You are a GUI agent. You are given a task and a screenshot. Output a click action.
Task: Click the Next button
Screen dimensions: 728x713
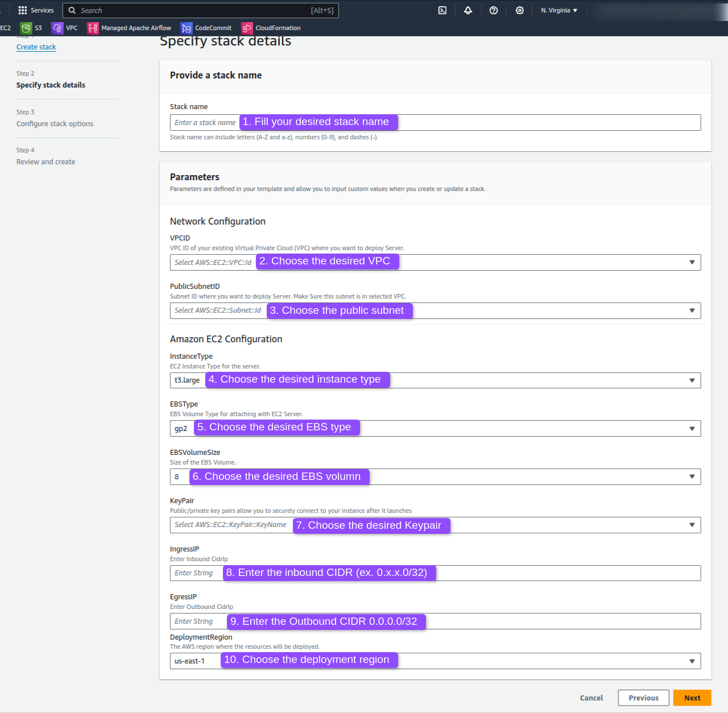692,698
